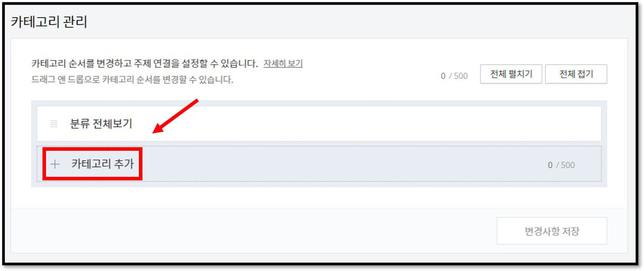Screen dimensions: 644x271
Task: Select the 카테고리 추가 label
Action: click(102, 164)
